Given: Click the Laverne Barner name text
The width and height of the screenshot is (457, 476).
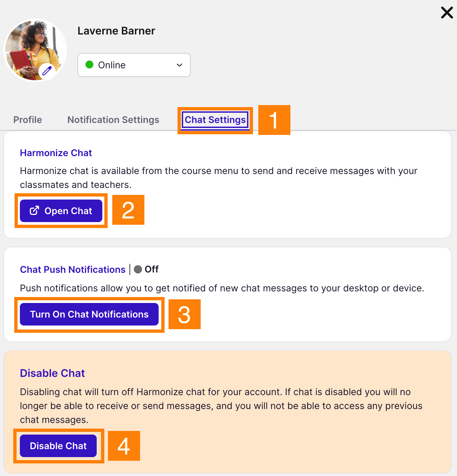Looking at the screenshot, I should tap(116, 31).
